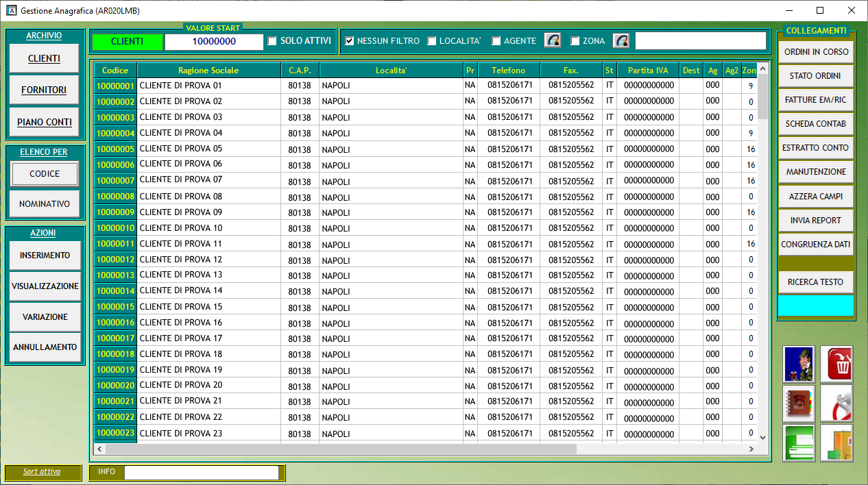Click the INSERIMENTO action button
The width and height of the screenshot is (868, 485).
click(x=45, y=256)
